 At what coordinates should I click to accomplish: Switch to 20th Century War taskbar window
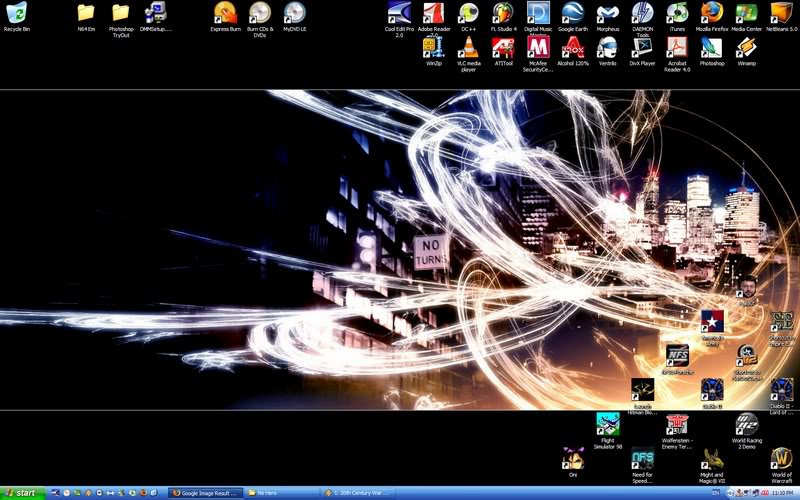(x=358, y=493)
